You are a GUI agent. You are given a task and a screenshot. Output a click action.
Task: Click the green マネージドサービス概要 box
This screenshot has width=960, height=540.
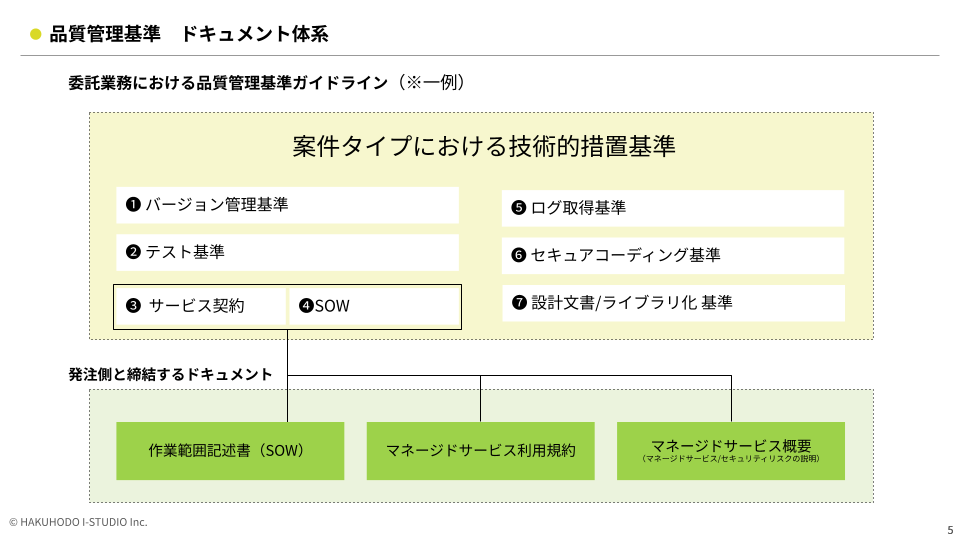tap(731, 451)
